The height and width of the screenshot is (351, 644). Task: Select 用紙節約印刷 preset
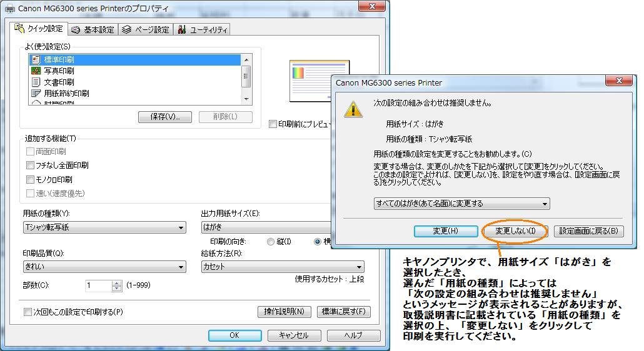pyautogui.click(x=134, y=93)
